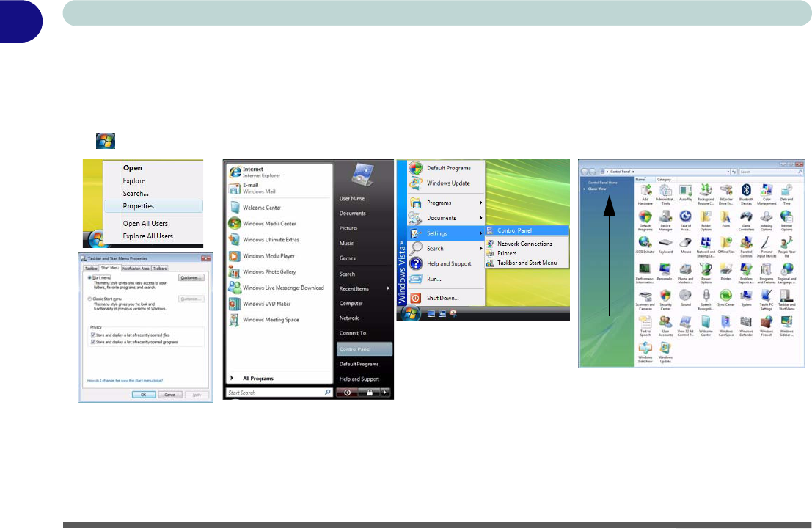Choose Properties from the Start context menu

click(x=153, y=206)
